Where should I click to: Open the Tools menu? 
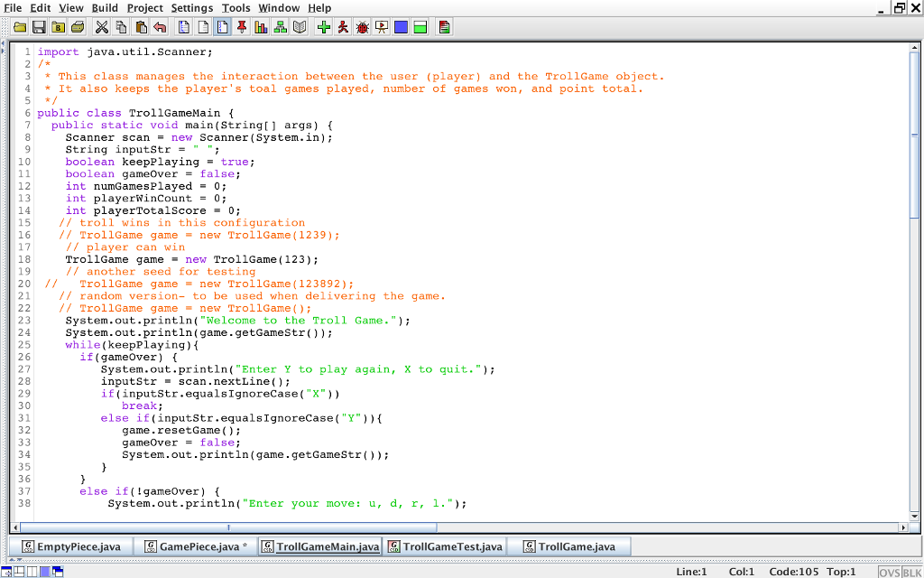(x=236, y=7)
